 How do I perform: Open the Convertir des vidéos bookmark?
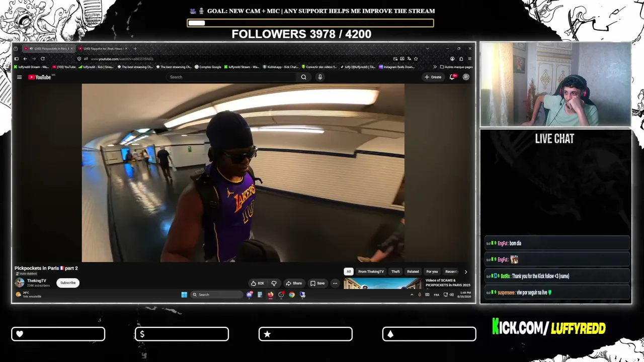[x=319, y=67]
